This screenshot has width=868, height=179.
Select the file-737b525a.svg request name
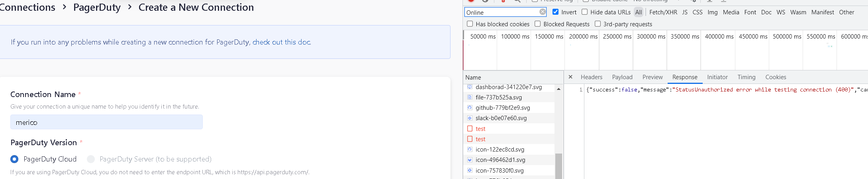[x=499, y=97]
